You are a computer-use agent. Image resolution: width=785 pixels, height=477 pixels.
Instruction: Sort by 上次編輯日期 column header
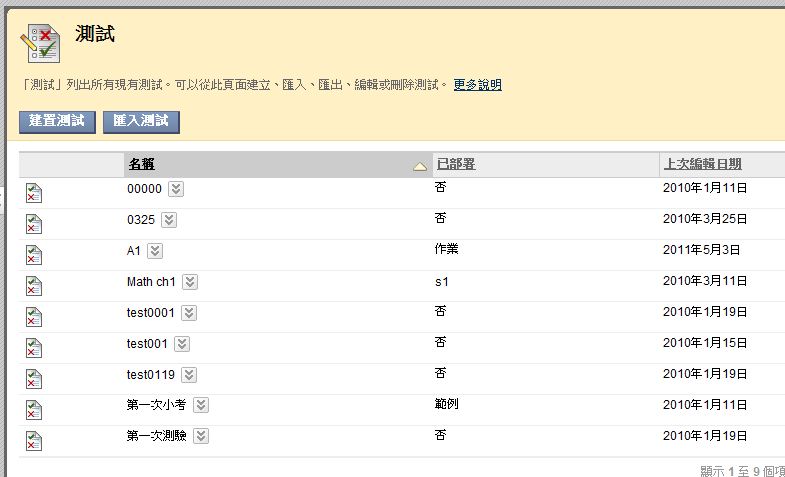702,164
